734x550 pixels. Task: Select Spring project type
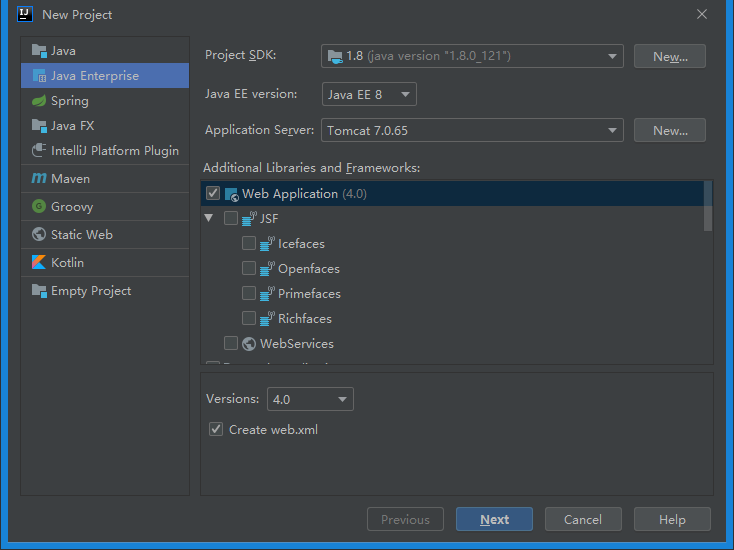(105, 101)
